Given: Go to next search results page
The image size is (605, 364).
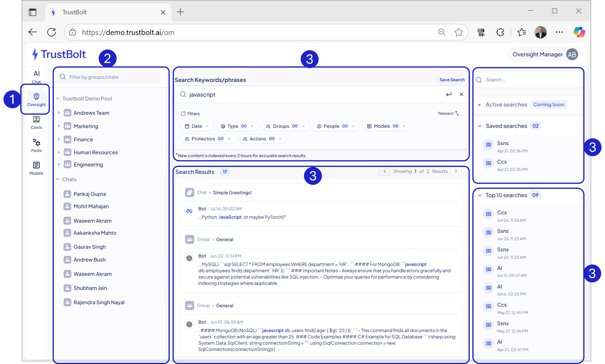Looking at the screenshot, I should 456,171.
